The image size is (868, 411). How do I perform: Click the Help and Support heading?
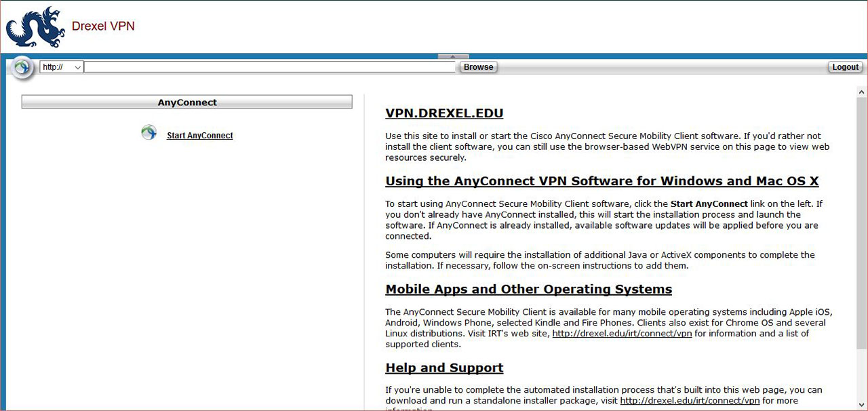click(x=444, y=368)
